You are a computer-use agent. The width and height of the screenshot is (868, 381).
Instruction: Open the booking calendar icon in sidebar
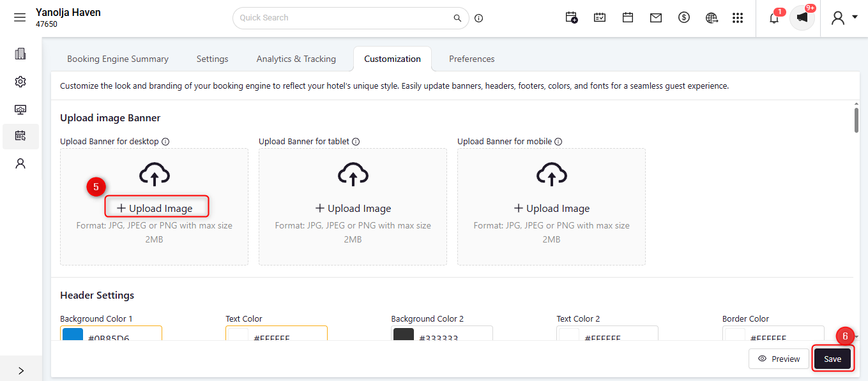[20, 136]
